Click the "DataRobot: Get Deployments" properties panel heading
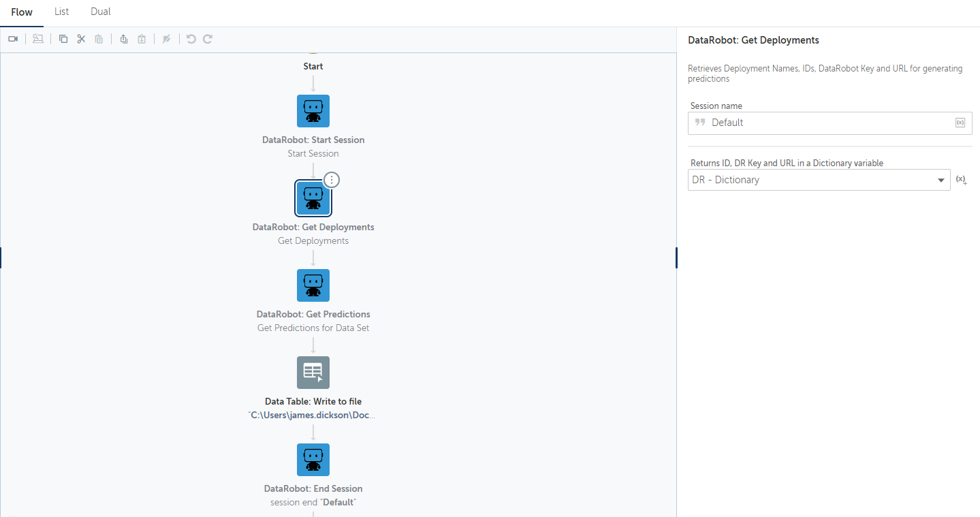Viewport: 980px width, 517px height. [x=753, y=40]
